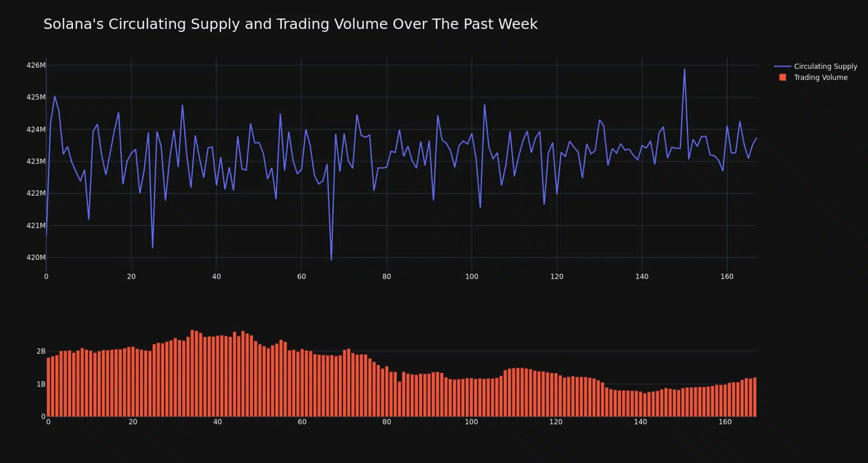
Task: Select the 100 tick label below volume bars
Action: [471, 422]
